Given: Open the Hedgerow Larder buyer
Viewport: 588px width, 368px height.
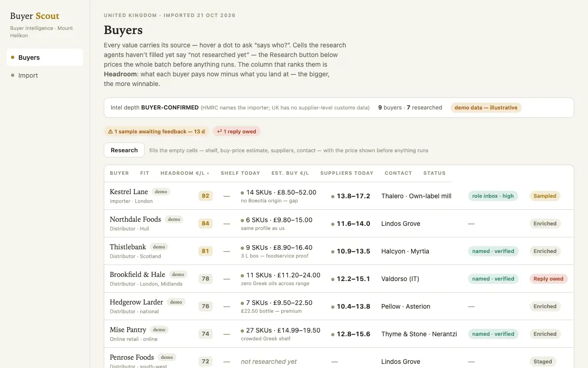Looking at the screenshot, I should [x=136, y=302].
